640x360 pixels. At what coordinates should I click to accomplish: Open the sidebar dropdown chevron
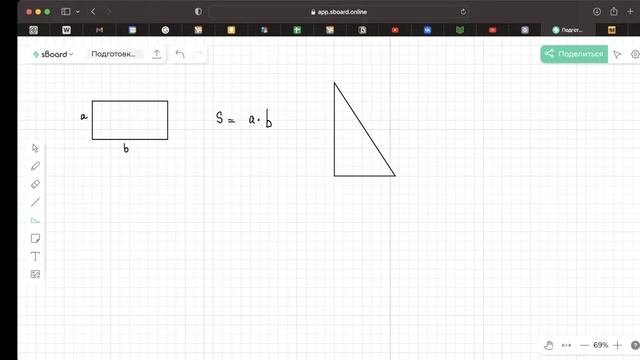click(78, 12)
